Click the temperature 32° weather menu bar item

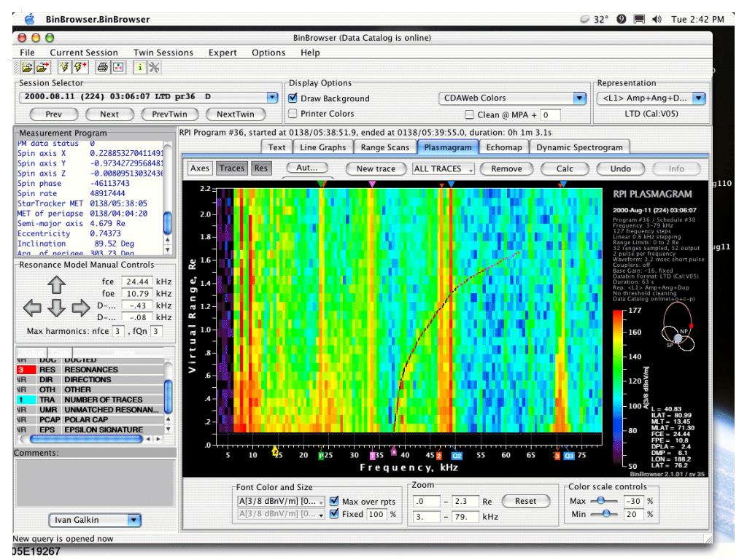(x=595, y=19)
